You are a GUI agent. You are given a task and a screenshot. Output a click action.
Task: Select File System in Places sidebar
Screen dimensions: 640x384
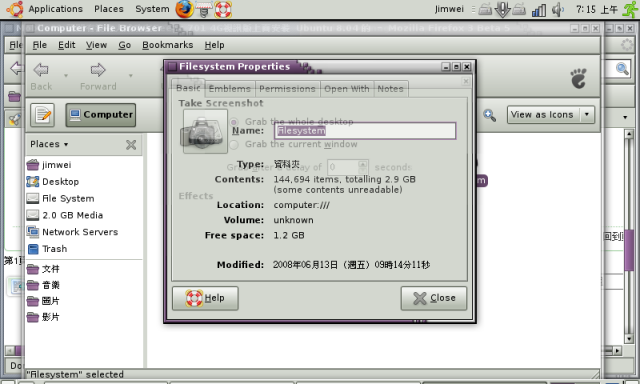pos(60,198)
